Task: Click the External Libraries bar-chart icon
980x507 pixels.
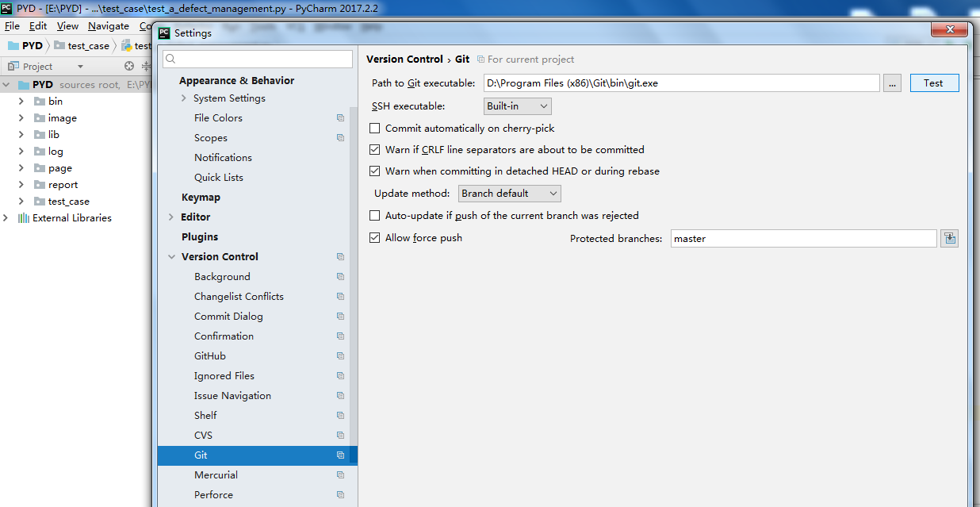Action: pos(24,217)
